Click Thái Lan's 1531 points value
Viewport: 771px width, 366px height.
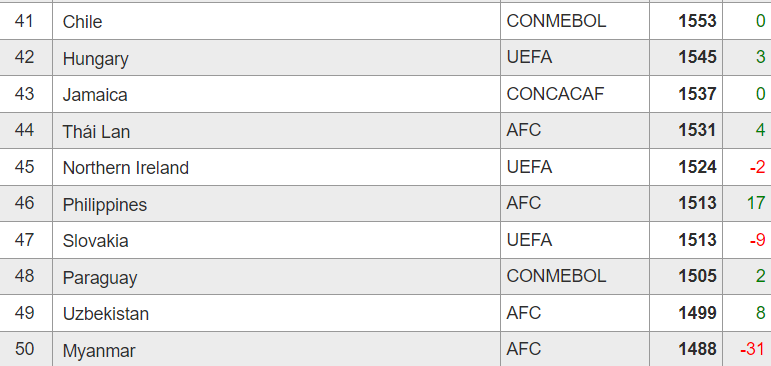697,130
